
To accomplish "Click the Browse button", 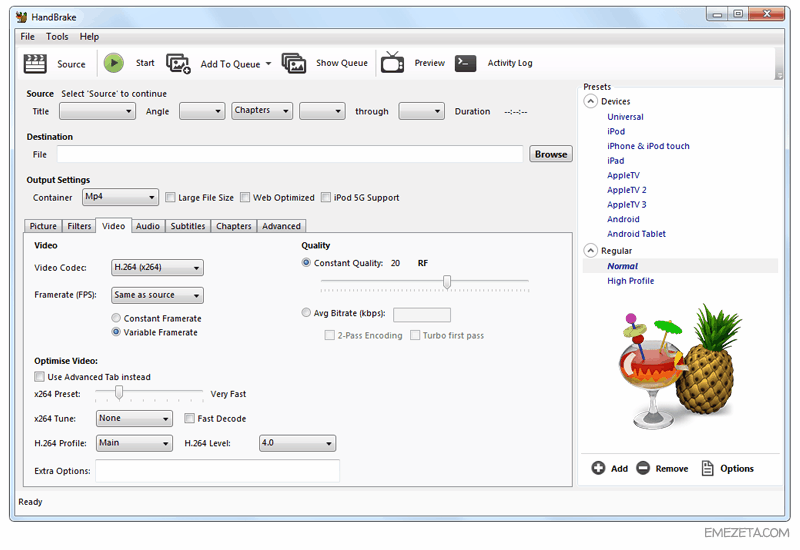I will (x=551, y=154).
